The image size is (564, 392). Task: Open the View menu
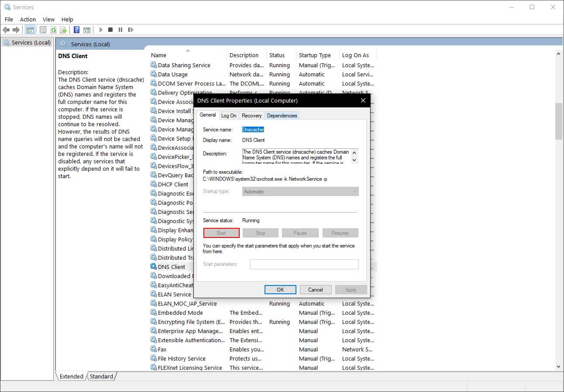point(48,19)
